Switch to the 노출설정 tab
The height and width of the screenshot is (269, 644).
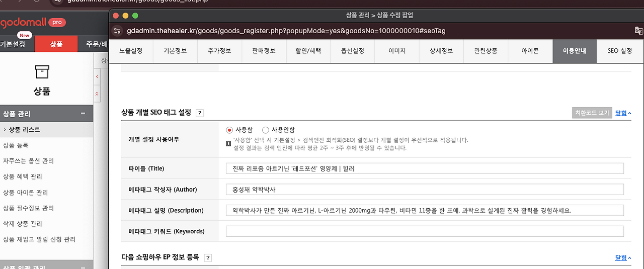(131, 51)
